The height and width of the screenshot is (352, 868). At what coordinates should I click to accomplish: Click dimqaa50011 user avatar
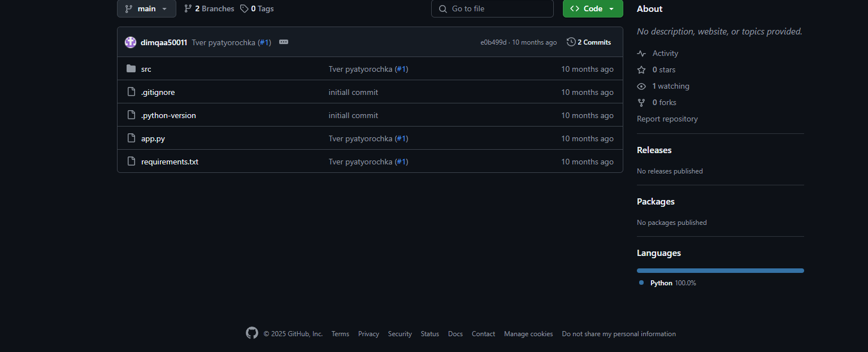pos(131,42)
